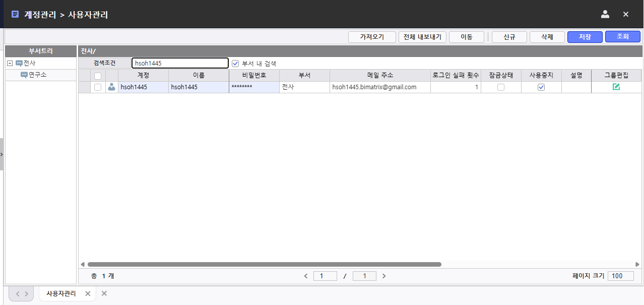Expand the collapsed left side panel handle
This screenshot has height=305, width=644.
tap(2, 154)
